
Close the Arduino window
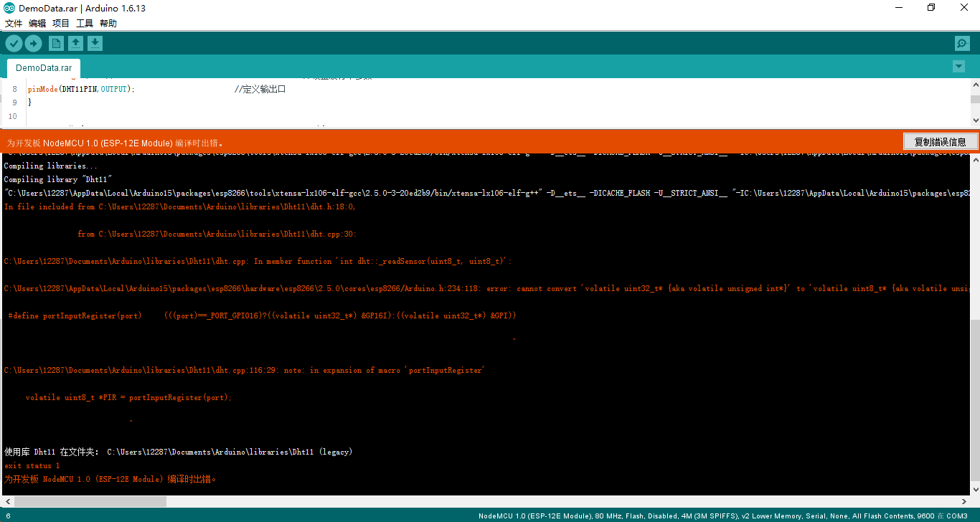[x=964, y=7]
